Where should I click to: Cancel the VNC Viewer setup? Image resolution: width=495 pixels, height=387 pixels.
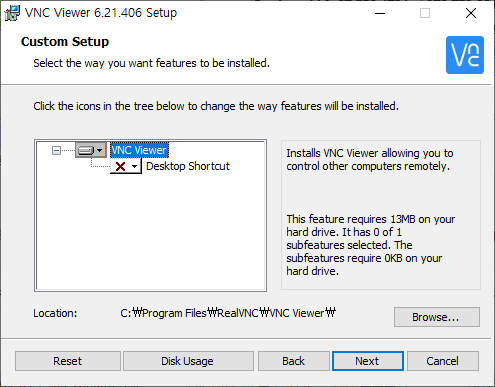pos(443,361)
